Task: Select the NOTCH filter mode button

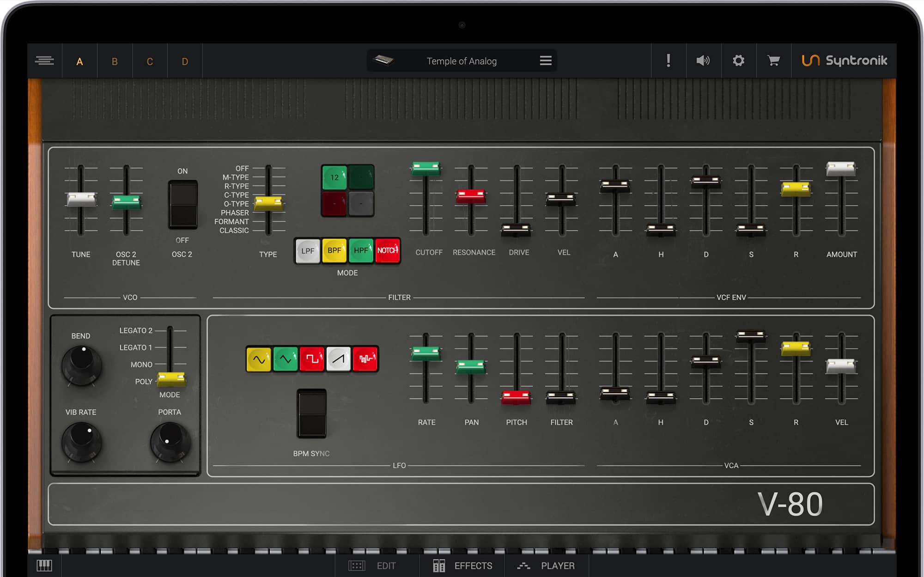Action: click(x=387, y=250)
